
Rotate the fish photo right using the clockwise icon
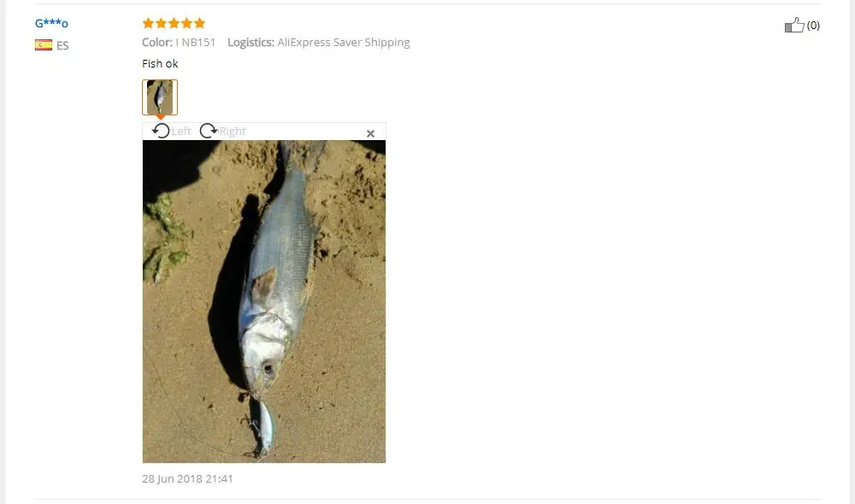coord(209,131)
